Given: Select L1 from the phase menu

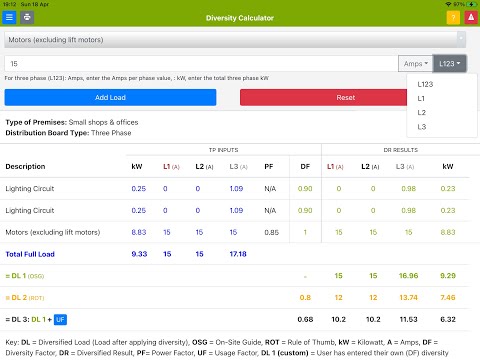Looking at the screenshot, I should (421, 99).
